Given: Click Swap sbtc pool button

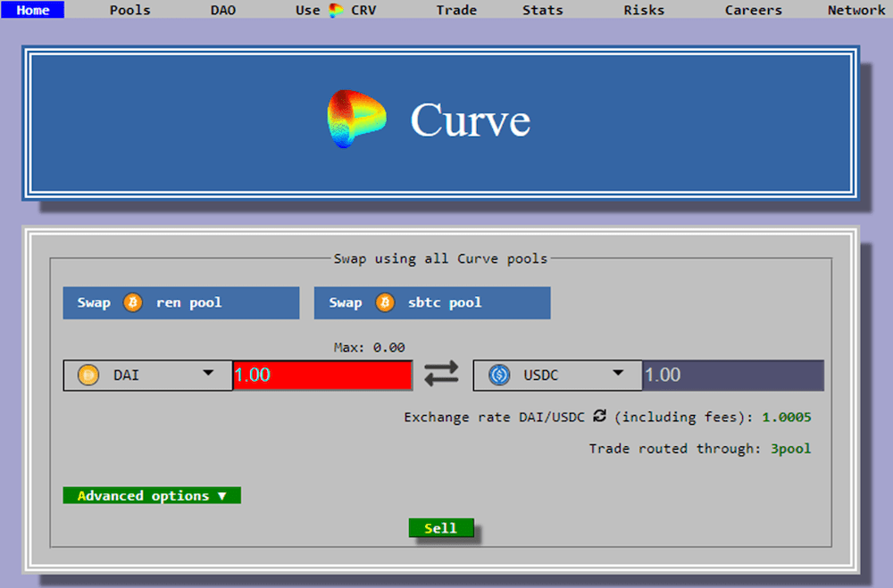Looking at the screenshot, I should point(432,302).
